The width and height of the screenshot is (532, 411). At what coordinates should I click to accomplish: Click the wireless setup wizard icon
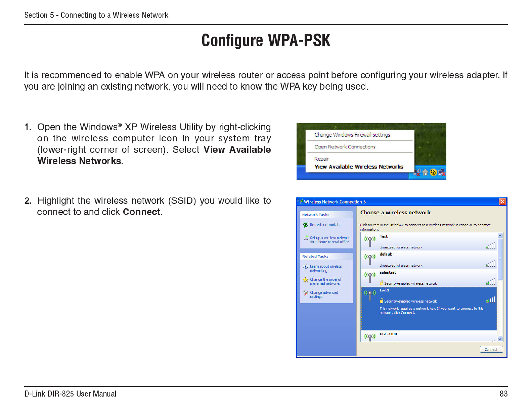305,238
